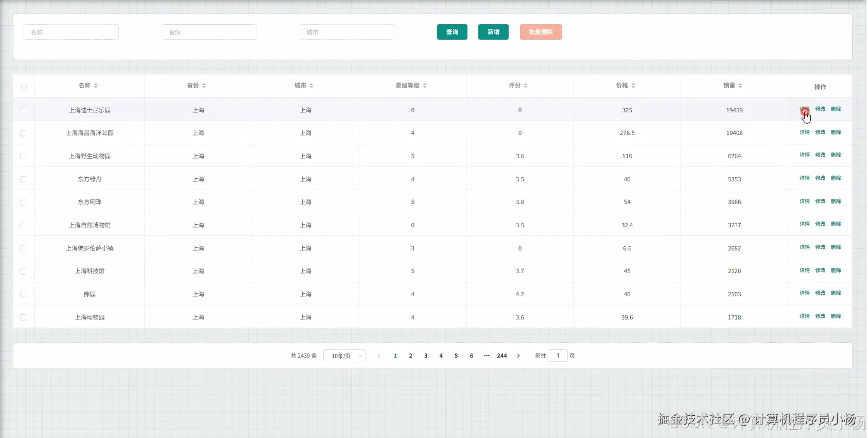Open the 10条/页 page size dropdown
The image size is (868, 438).
point(344,356)
